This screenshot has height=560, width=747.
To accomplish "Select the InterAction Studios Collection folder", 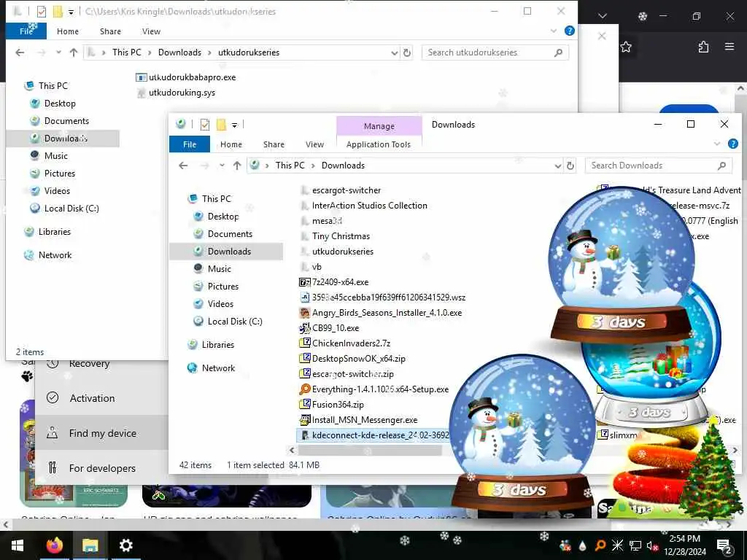I will tap(363, 206).
